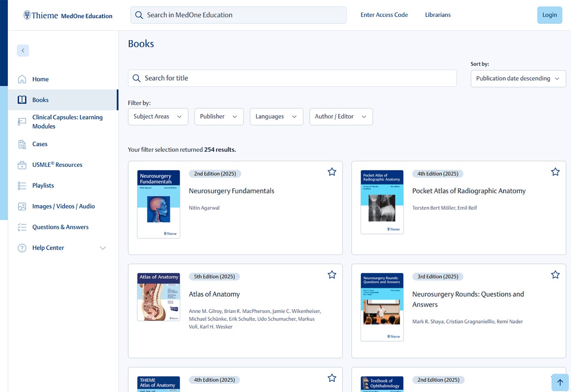Click the Thieme MedOne Education logo
The height and width of the screenshot is (392, 571).
tap(68, 16)
